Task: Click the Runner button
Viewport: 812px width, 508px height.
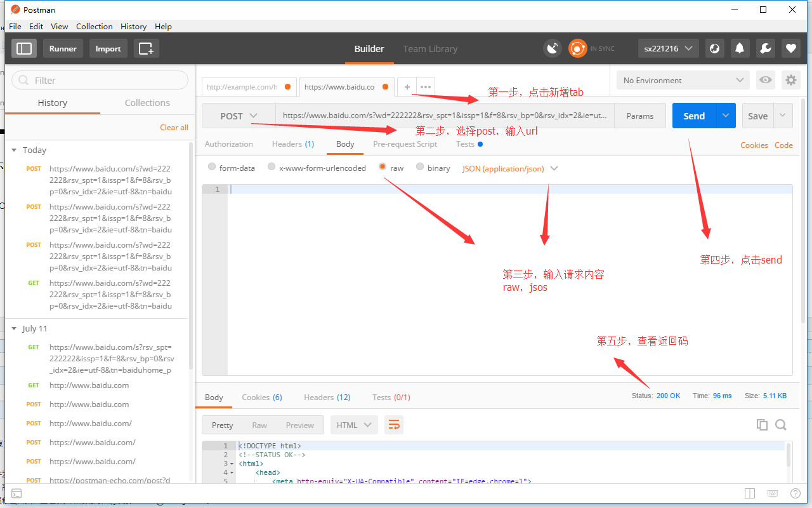Action: [63, 48]
